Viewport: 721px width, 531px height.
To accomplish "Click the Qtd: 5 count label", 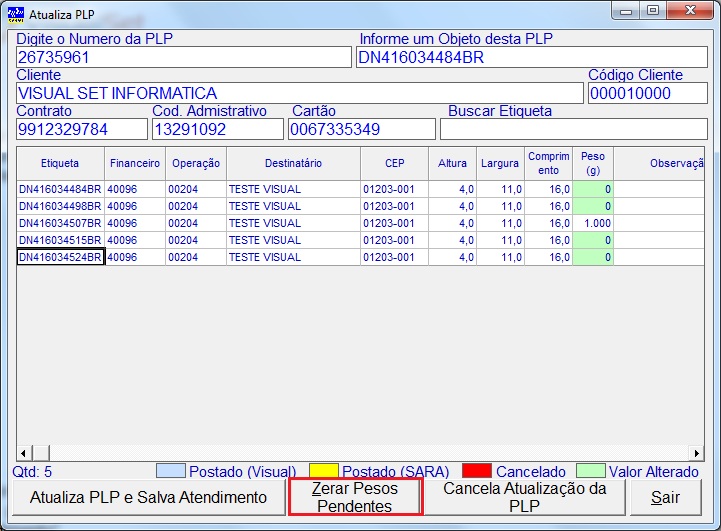I will click(32, 472).
